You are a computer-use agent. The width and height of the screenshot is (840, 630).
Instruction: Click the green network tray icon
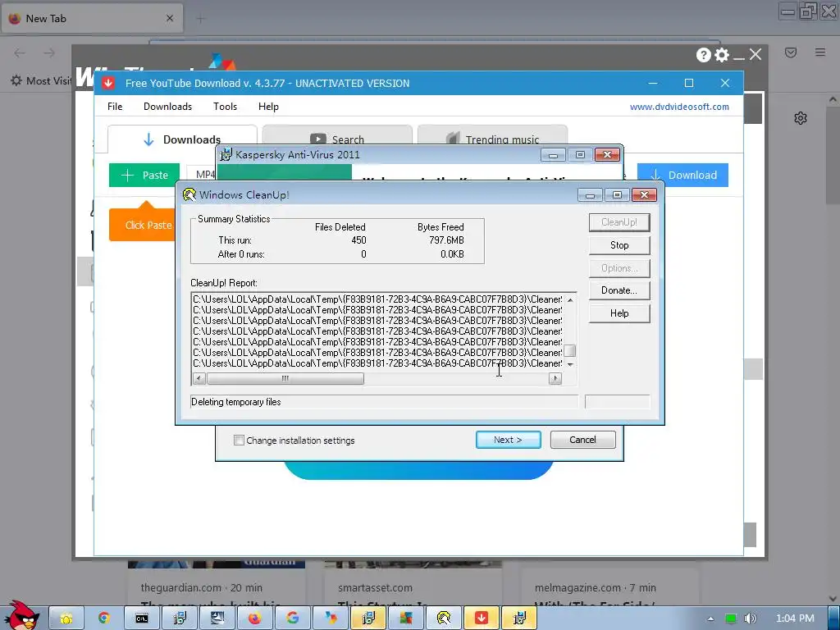click(x=730, y=619)
